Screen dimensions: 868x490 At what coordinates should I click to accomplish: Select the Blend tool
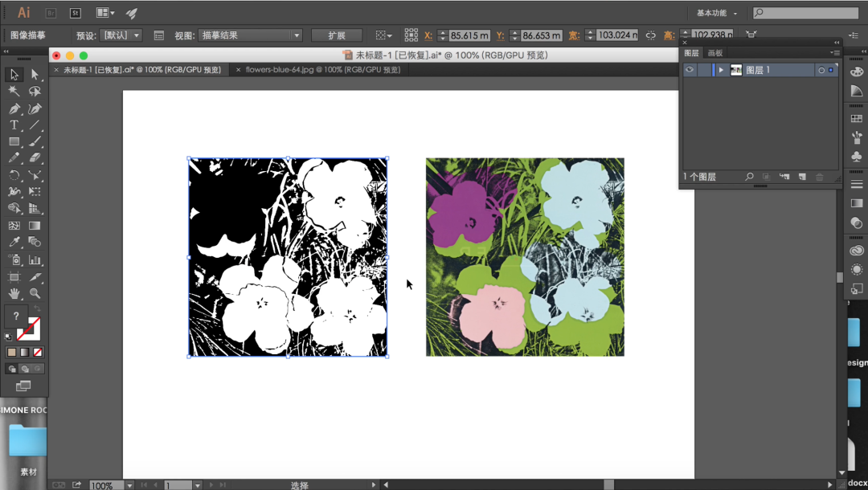click(x=35, y=242)
